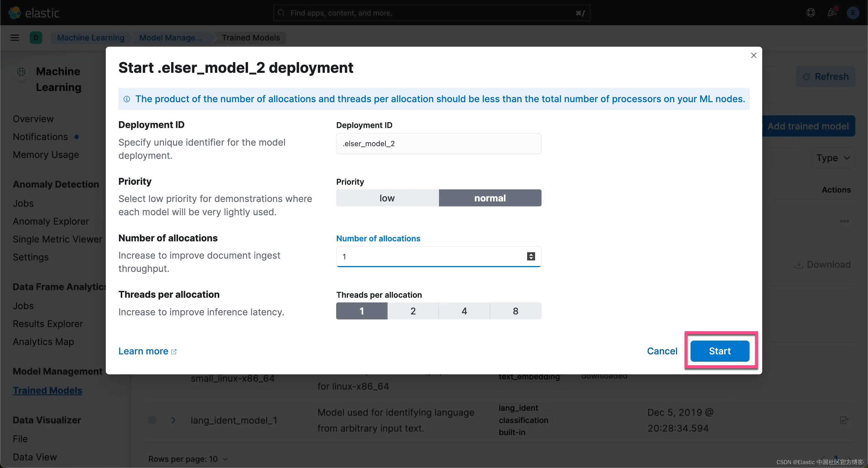Click the help lifebuoy icon
Viewport: 868px width, 468px height.
(x=811, y=13)
